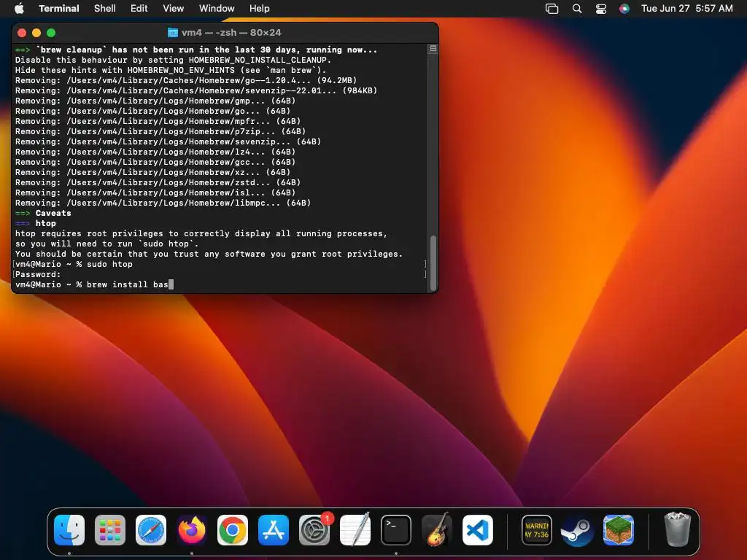
Task: Open the Window menu
Action: pyautogui.click(x=217, y=9)
